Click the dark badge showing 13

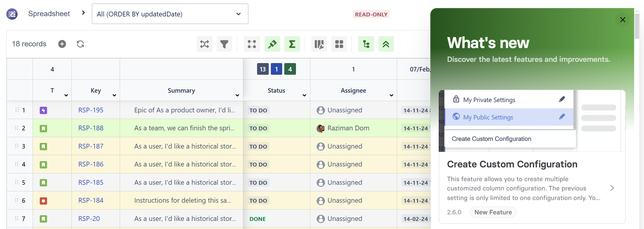(262, 69)
